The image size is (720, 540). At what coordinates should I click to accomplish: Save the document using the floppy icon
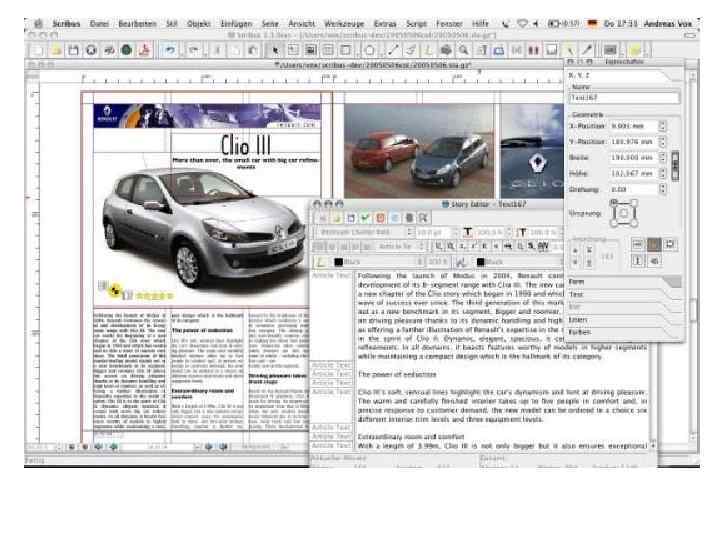73,50
